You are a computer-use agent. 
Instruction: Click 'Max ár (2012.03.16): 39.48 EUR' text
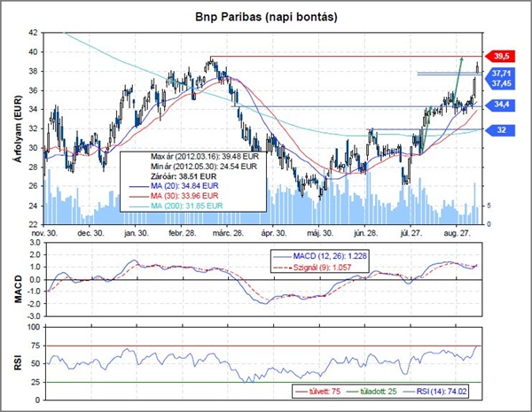pos(204,157)
